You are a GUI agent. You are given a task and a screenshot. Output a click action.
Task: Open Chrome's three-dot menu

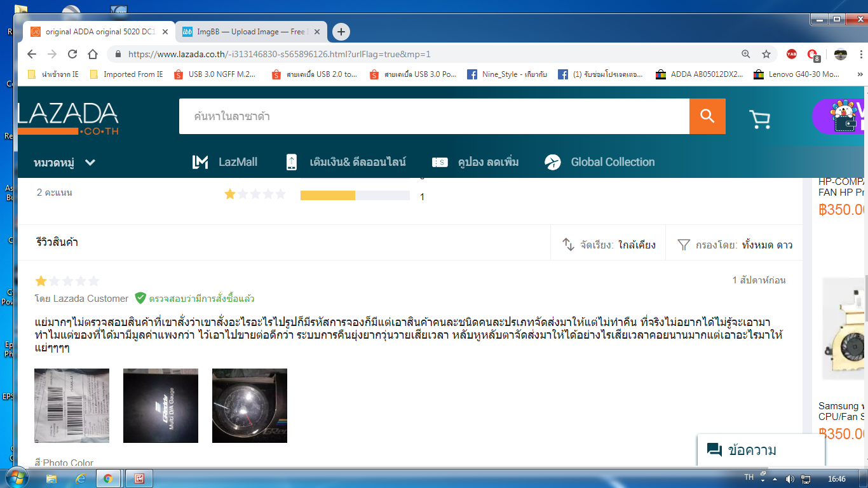coord(860,54)
